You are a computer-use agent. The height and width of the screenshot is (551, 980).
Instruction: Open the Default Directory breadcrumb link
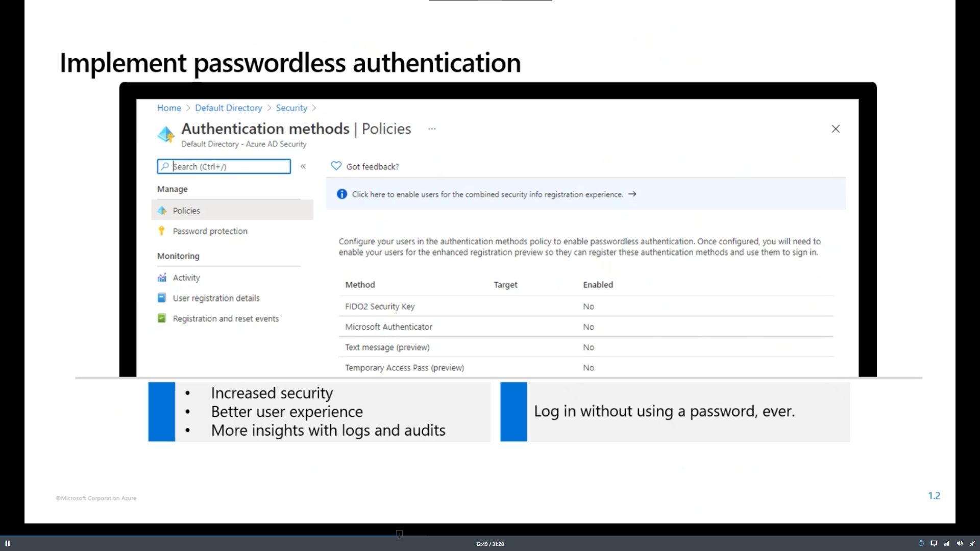click(228, 108)
